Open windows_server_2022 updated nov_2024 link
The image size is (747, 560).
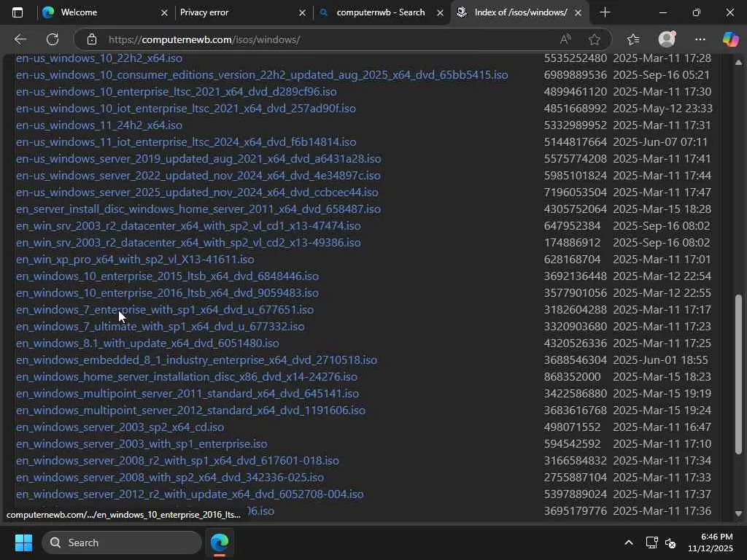click(x=198, y=176)
